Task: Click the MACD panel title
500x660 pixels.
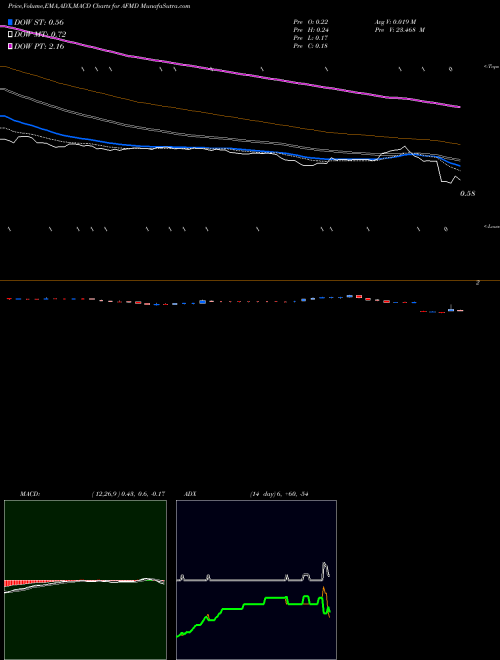Action: click(29, 494)
